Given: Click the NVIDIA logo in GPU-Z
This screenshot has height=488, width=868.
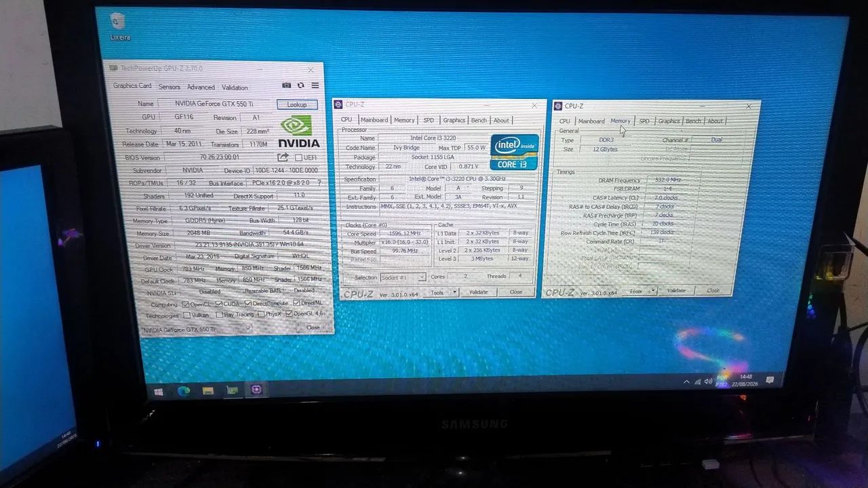Looking at the screenshot, I should point(298,131).
